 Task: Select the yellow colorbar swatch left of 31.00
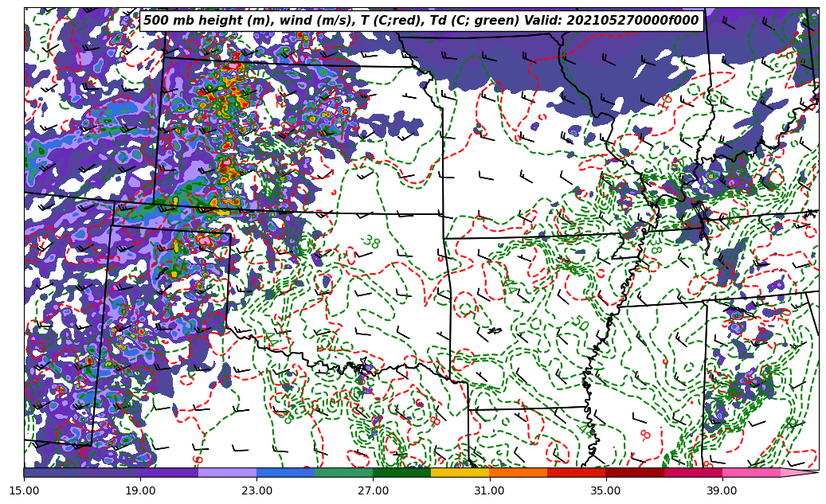pos(460,472)
